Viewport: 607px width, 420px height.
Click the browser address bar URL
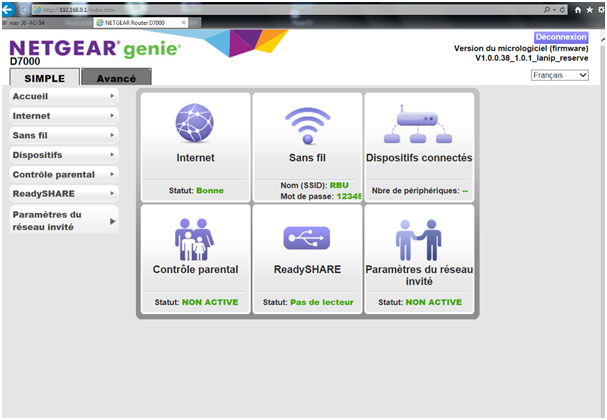(x=79, y=10)
